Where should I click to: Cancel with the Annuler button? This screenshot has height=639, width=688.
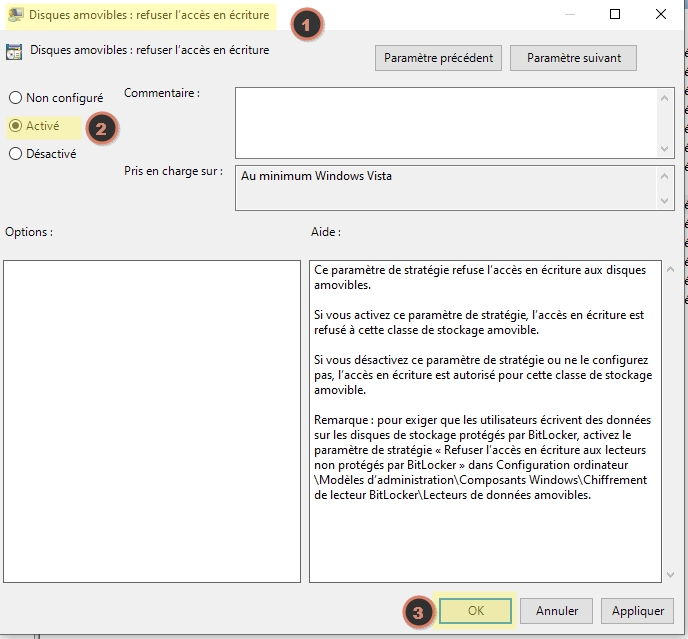[x=556, y=610]
